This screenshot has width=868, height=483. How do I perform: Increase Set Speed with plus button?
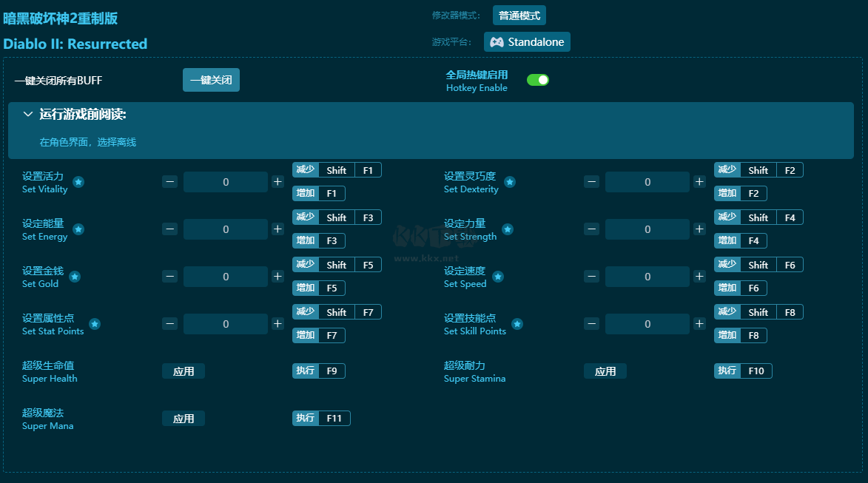click(700, 276)
